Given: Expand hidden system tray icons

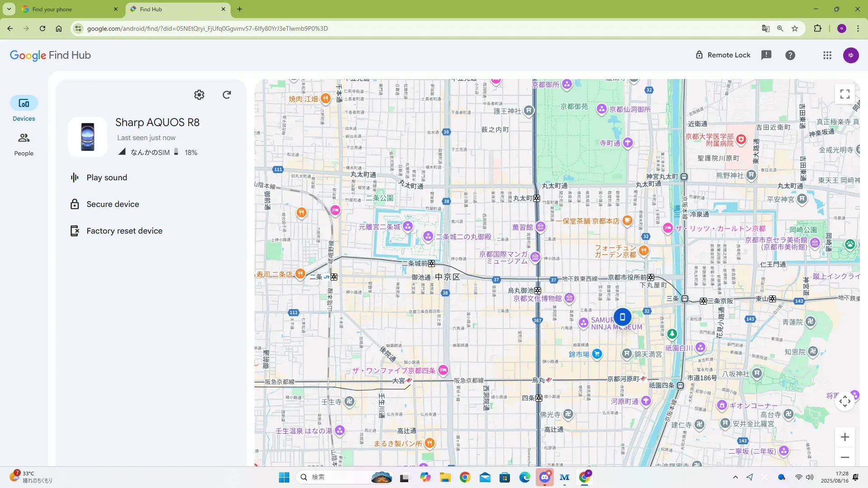Looking at the screenshot, I should pyautogui.click(x=735, y=477).
